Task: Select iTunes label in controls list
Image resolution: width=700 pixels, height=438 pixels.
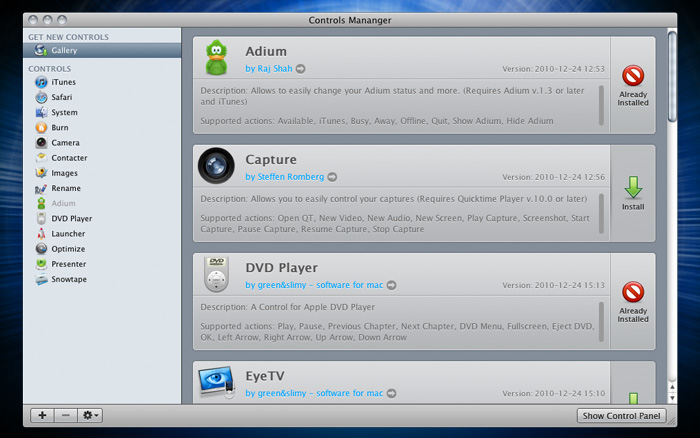Action: pyautogui.click(x=63, y=82)
